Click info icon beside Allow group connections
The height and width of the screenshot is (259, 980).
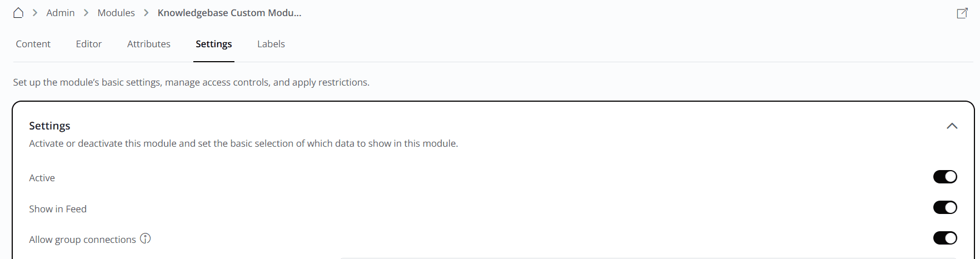click(x=146, y=239)
